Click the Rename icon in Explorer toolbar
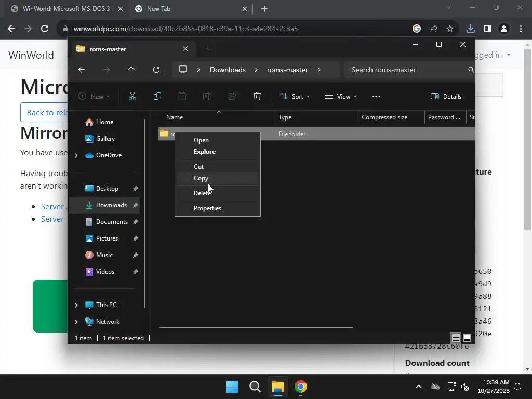This screenshot has width=532, height=399. point(207,96)
